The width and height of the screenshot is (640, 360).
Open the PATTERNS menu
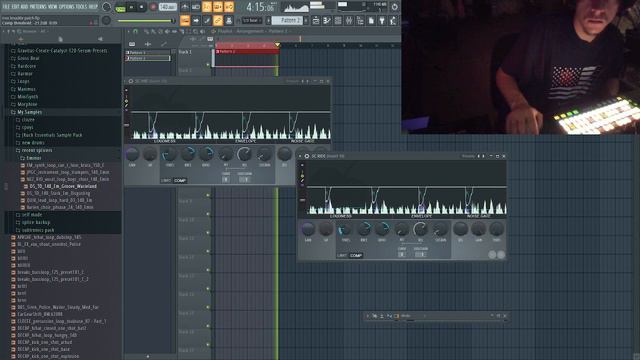point(37,7)
